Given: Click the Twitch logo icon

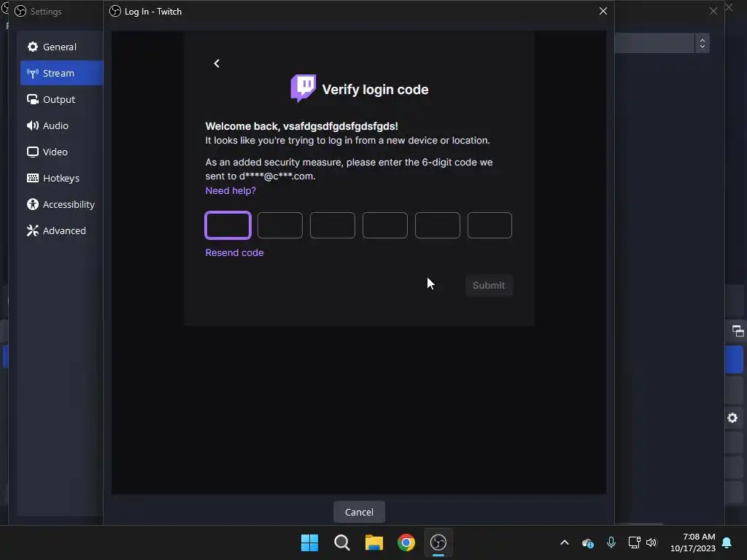Looking at the screenshot, I should tap(303, 88).
